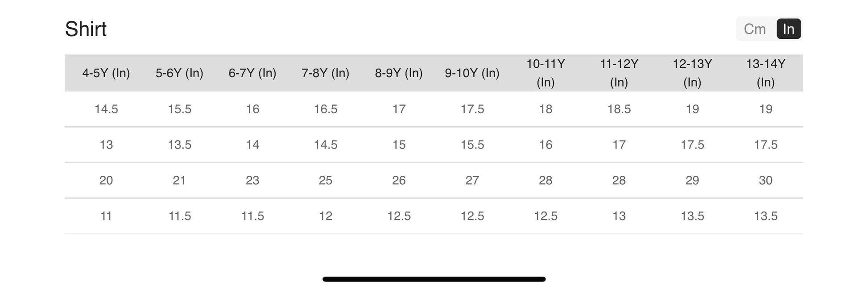Select the 13-14Y (In) header
Image resolution: width=868 pixels, height=290 pixels.
point(765,73)
